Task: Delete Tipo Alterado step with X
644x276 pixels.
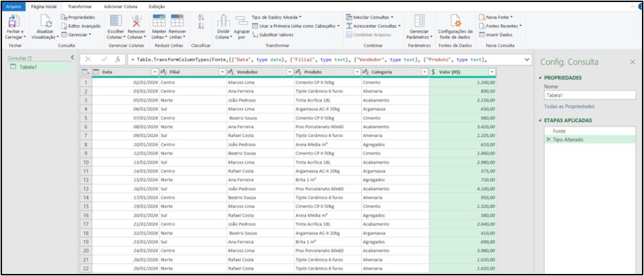Action: 548,140
